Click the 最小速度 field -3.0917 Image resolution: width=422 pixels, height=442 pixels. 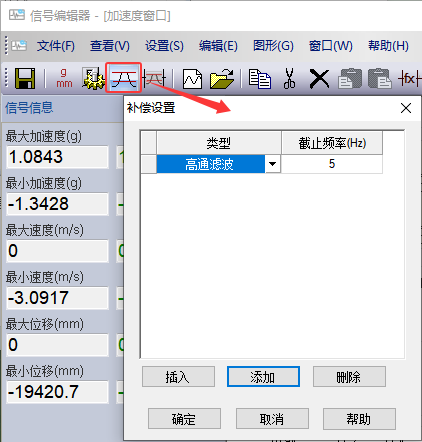[57, 298]
